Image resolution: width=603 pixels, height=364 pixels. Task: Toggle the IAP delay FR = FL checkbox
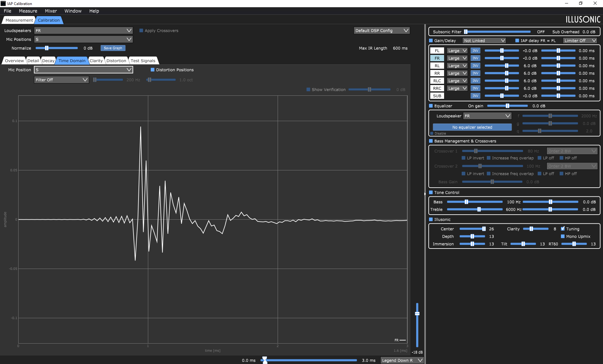tap(517, 40)
